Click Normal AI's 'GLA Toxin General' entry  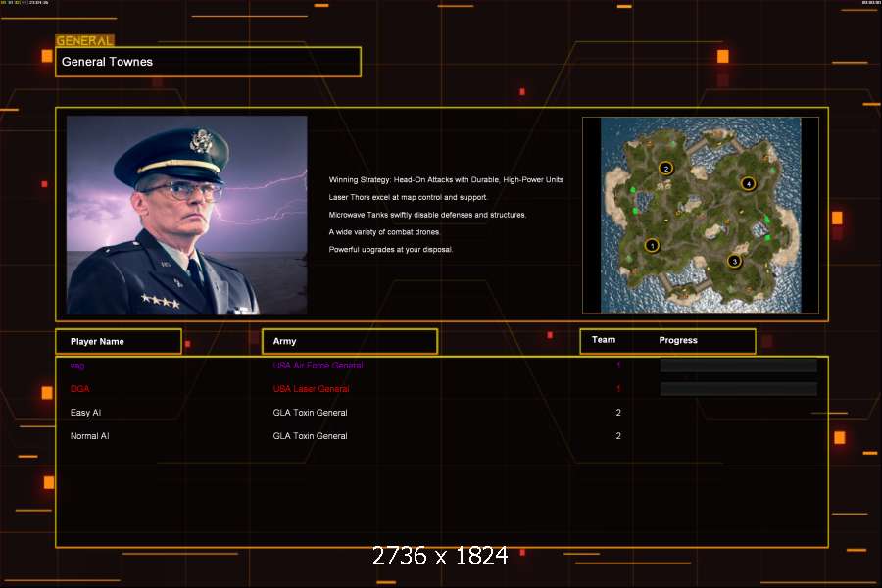pyautogui.click(x=310, y=436)
